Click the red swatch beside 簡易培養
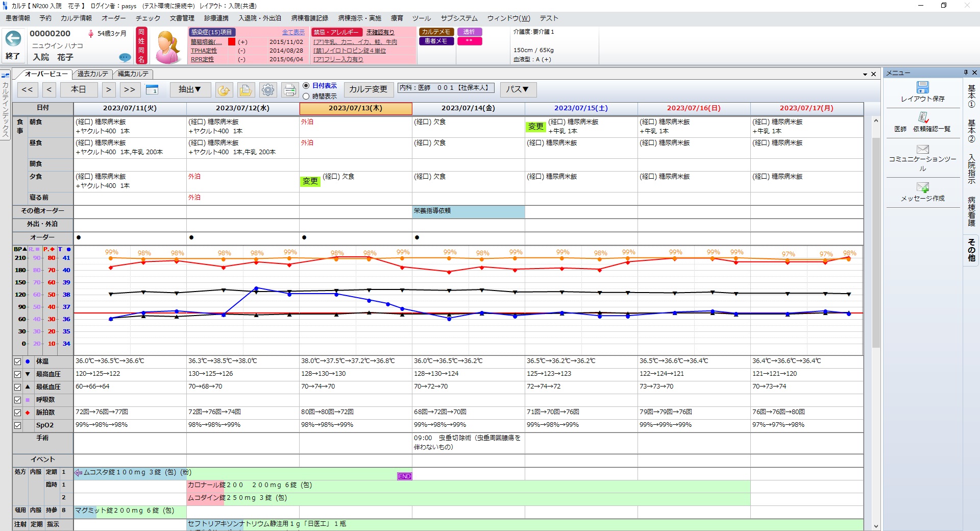 pos(232,42)
